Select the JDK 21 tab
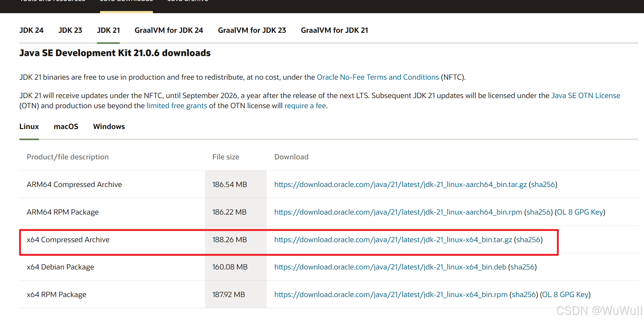The width and height of the screenshot is (644, 321). [108, 30]
